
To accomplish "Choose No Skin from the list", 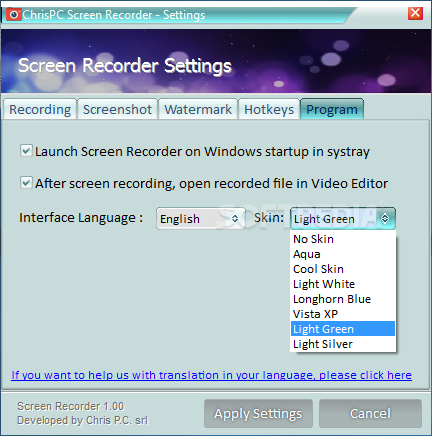I will (343, 239).
